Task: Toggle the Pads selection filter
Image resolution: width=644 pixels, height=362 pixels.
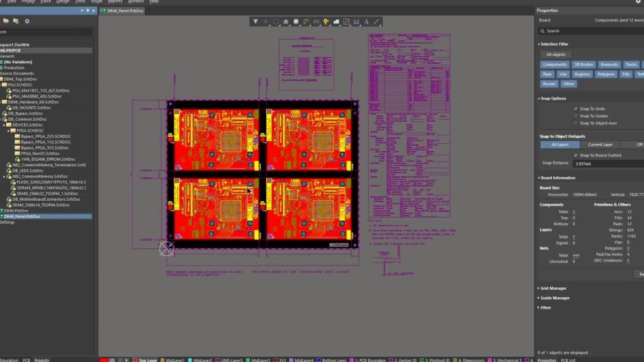Action: 546,74
